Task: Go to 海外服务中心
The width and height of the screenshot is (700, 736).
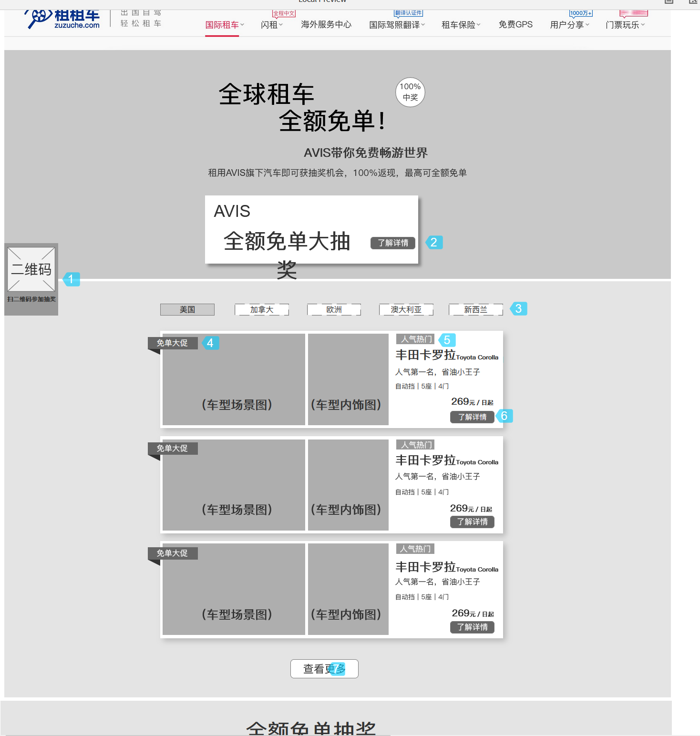Action: [x=326, y=25]
